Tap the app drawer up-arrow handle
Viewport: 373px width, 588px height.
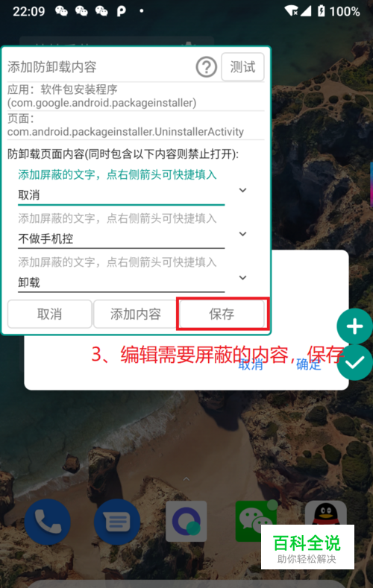pyautogui.click(x=186, y=479)
